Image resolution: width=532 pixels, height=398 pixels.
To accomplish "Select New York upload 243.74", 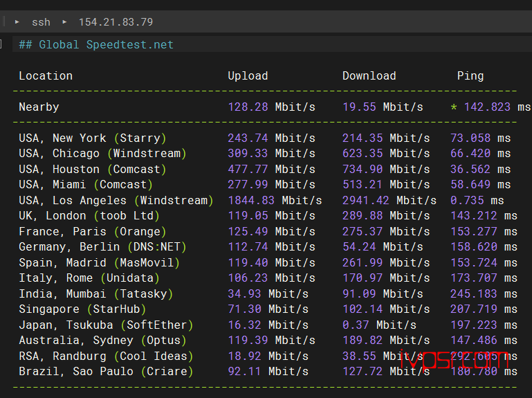I will pyautogui.click(x=248, y=138).
